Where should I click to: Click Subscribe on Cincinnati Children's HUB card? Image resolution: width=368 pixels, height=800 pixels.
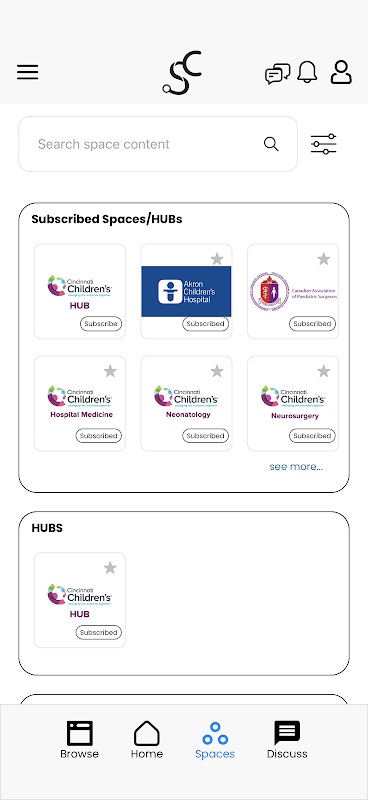coord(101,323)
